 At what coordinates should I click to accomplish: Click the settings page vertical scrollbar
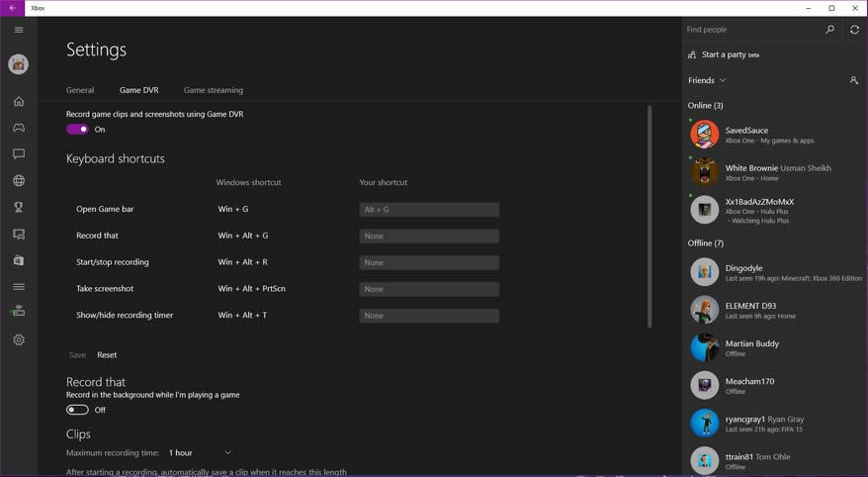pos(650,218)
